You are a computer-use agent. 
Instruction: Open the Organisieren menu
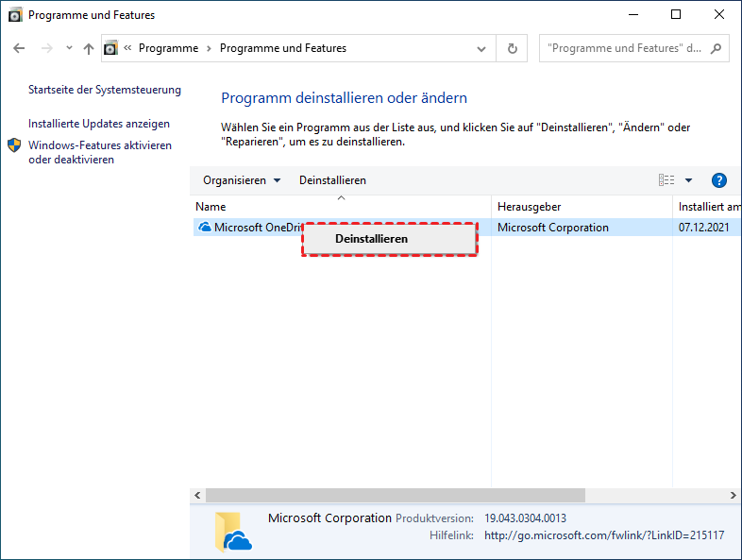(242, 180)
